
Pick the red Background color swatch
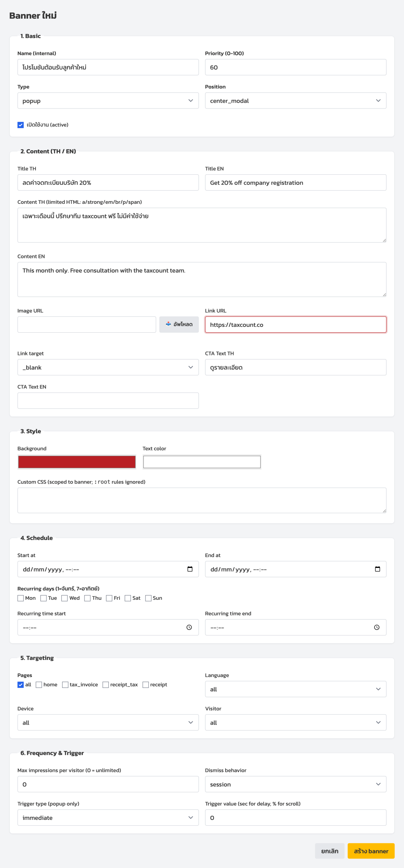pos(77,462)
